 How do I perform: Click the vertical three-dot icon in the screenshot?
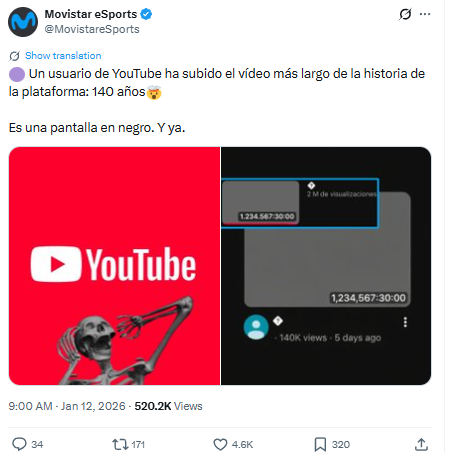coord(405,322)
